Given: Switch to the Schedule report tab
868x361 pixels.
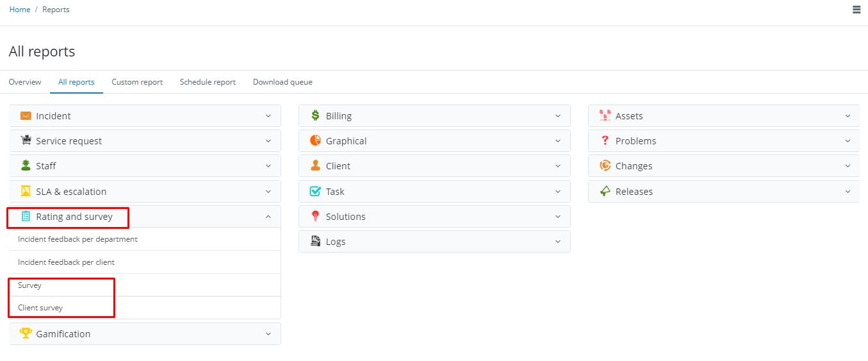Looking at the screenshot, I should (208, 82).
